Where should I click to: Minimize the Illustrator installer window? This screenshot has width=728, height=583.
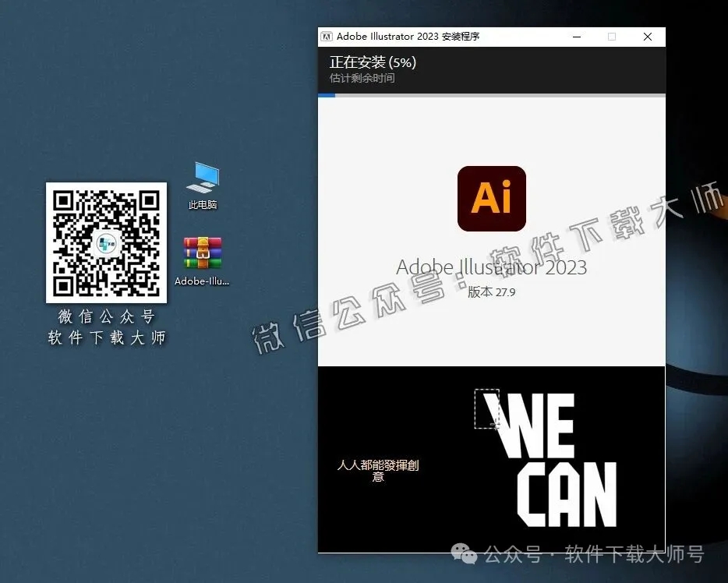click(577, 36)
